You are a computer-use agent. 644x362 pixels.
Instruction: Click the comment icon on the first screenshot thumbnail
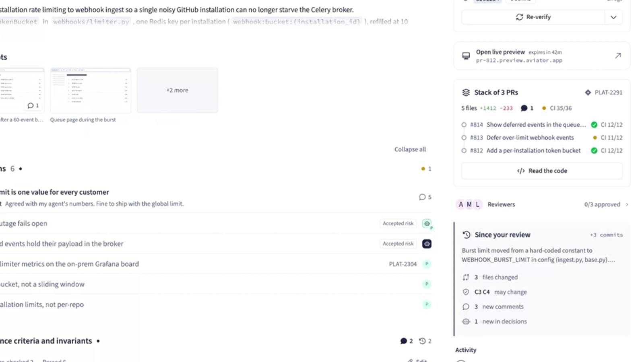31,105
